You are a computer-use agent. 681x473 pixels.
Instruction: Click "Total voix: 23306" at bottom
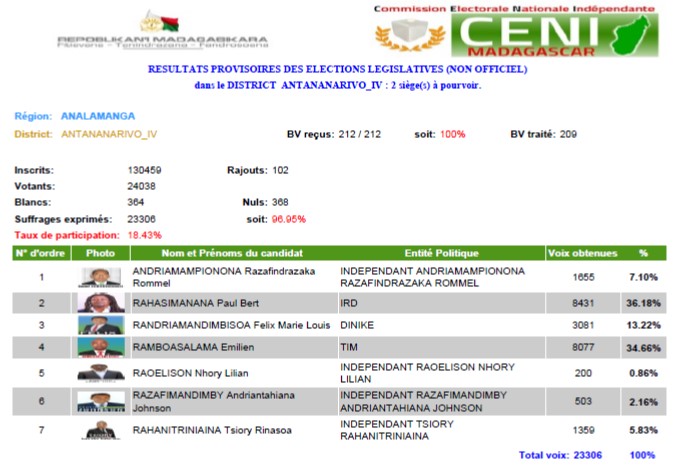(560, 455)
